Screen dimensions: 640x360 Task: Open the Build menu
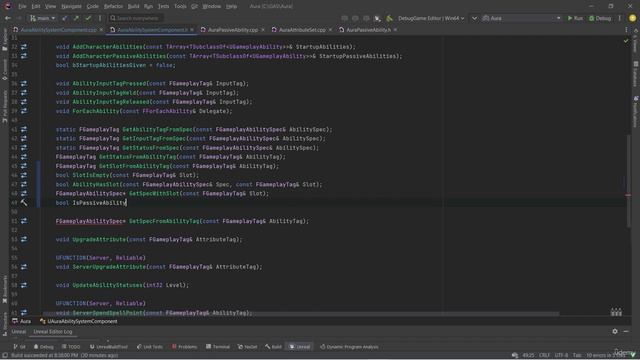click(x=133, y=7)
